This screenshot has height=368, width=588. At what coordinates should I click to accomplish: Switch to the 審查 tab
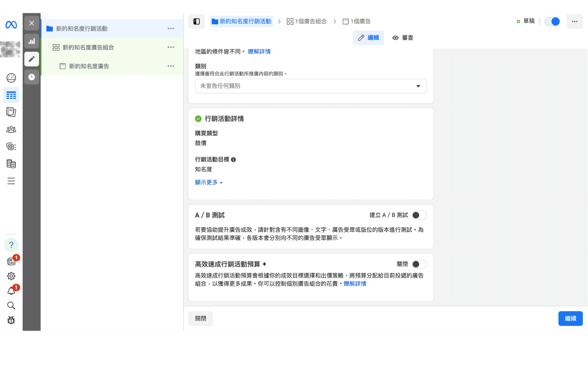(403, 38)
